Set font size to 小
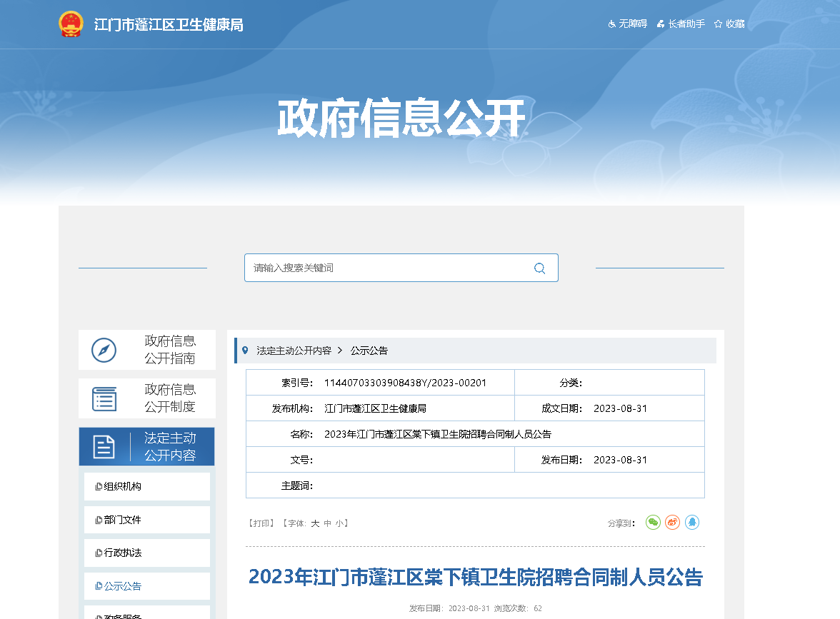Image resolution: width=840 pixels, height=619 pixels. (x=339, y=523)
